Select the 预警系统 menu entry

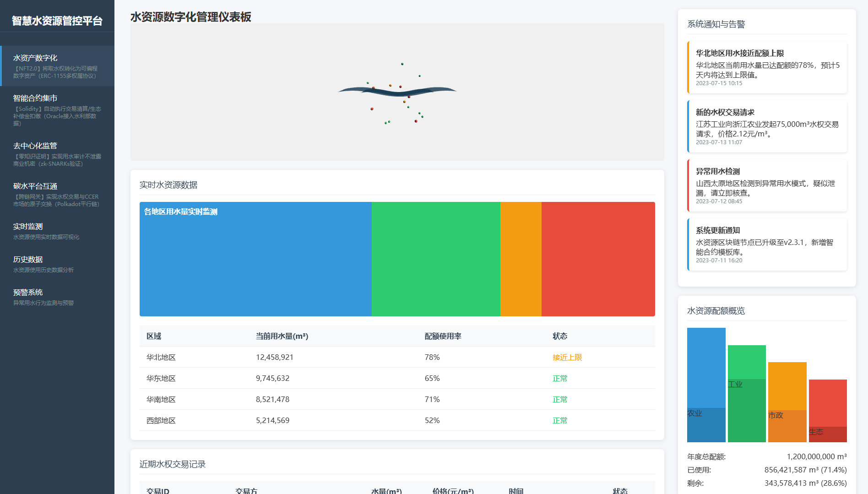click(57, 297)
